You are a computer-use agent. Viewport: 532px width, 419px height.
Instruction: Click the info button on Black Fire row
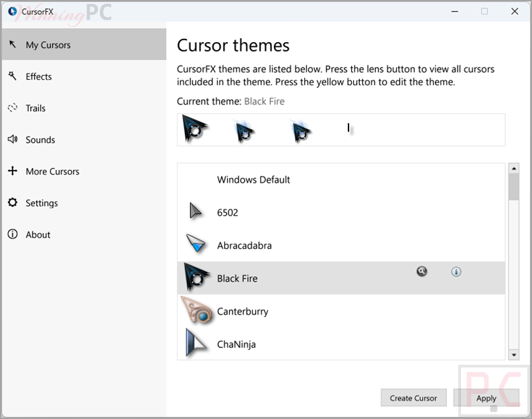[x=456, y=272]
